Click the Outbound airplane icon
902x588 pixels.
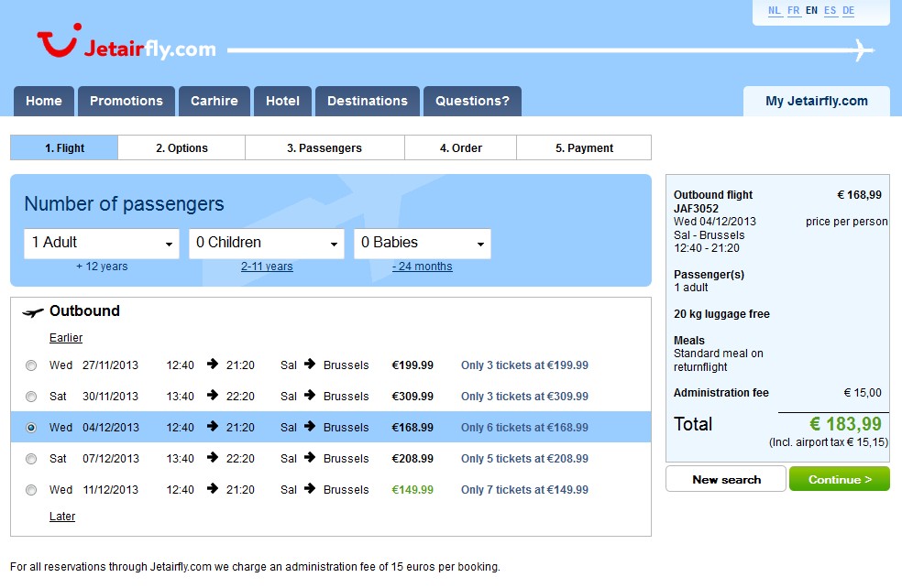point(33,312)
